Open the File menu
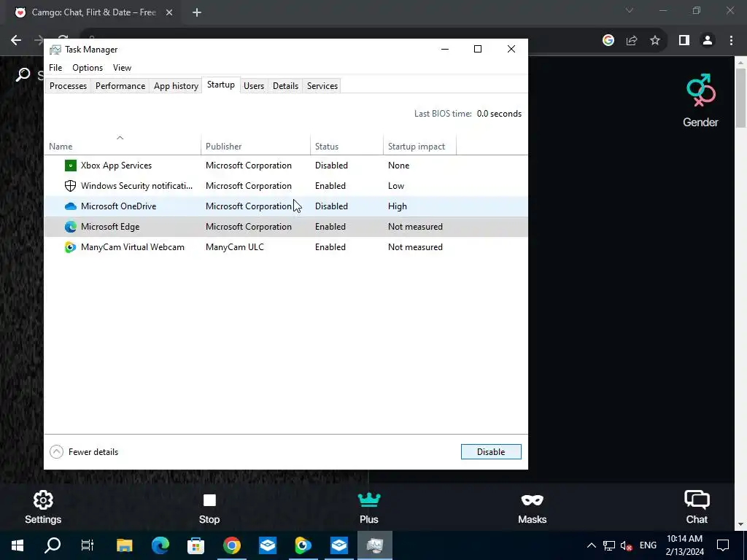Screen dimensions: 747x560 click(x=55, y=68)
